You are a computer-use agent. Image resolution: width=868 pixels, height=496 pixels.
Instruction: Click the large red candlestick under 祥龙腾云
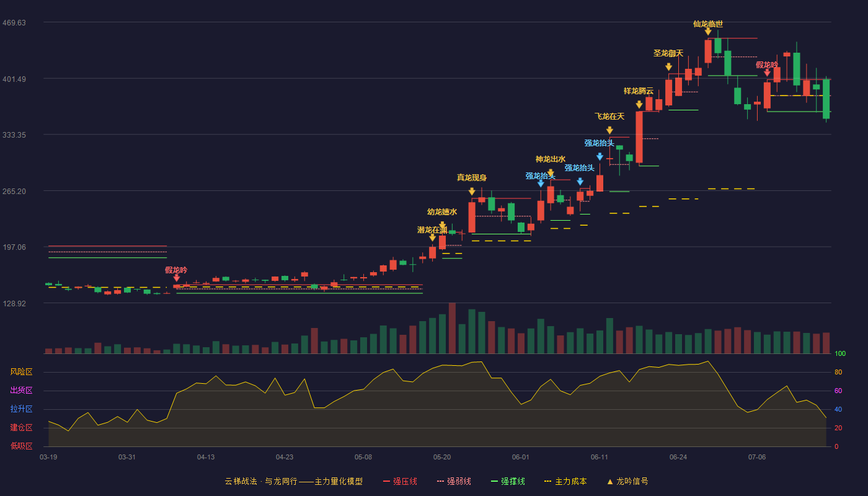[x=639, y=137]
